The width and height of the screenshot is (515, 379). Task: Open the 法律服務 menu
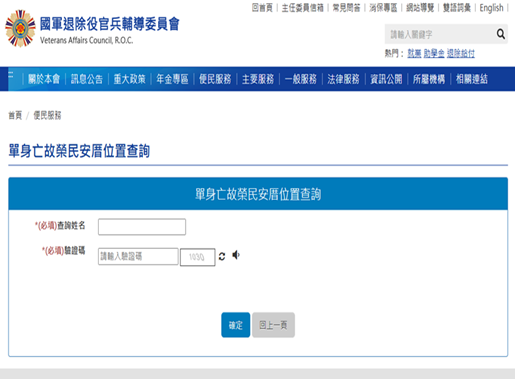343,79
